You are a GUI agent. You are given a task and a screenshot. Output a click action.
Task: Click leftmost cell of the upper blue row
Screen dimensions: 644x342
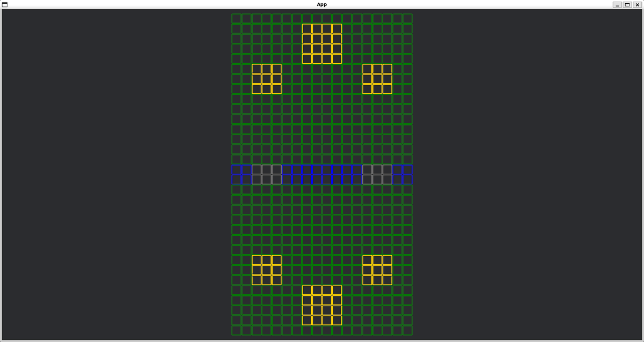[236, 169]
